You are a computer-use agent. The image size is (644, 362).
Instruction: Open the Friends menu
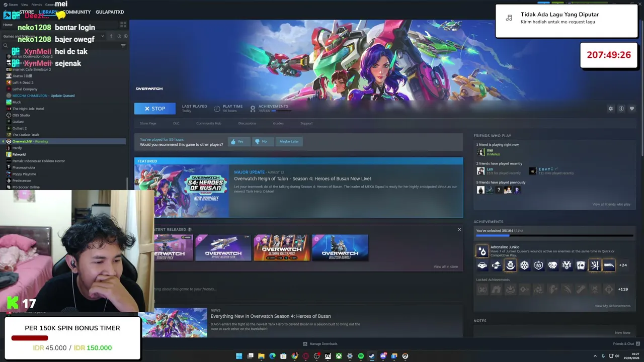click(36, 5)
